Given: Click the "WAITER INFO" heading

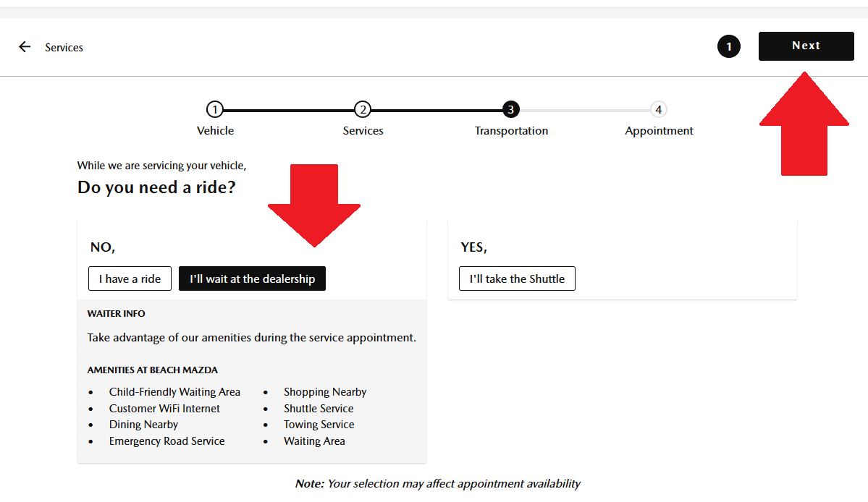Looking at the screenshot, I should tap(117, 314).
